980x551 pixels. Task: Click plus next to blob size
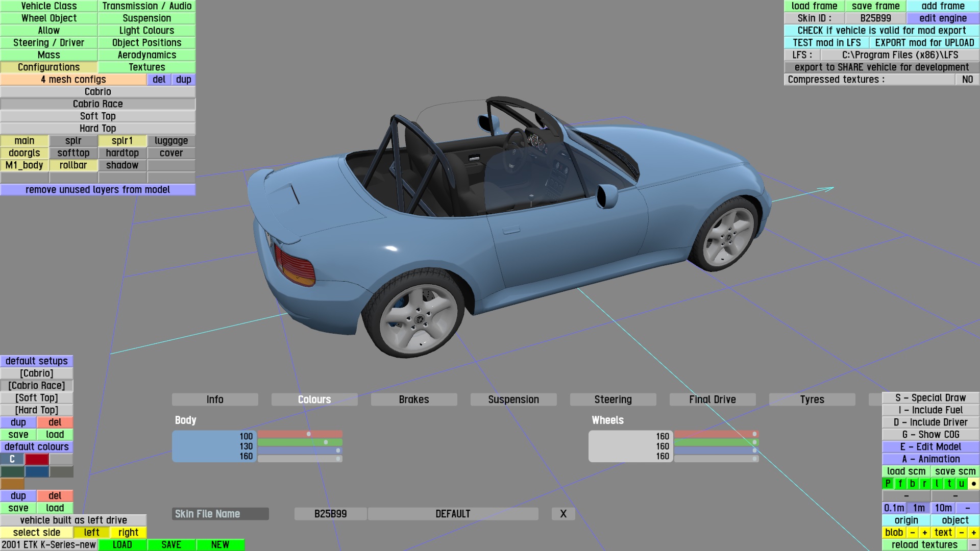924,532
